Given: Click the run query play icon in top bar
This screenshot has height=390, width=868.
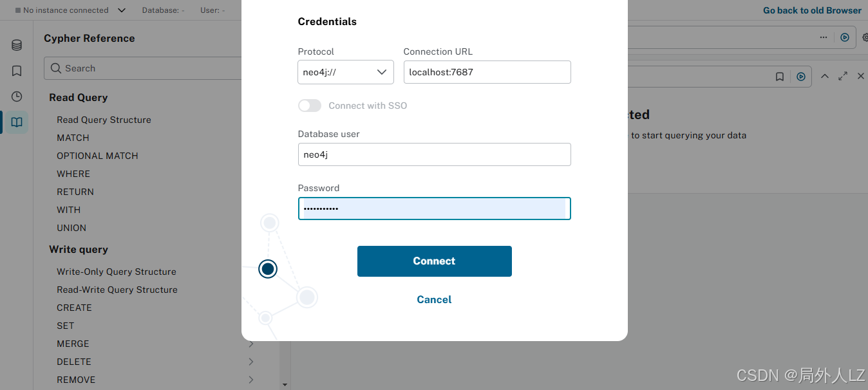Looking at the screenshot, I should click(x=845, y=37).
